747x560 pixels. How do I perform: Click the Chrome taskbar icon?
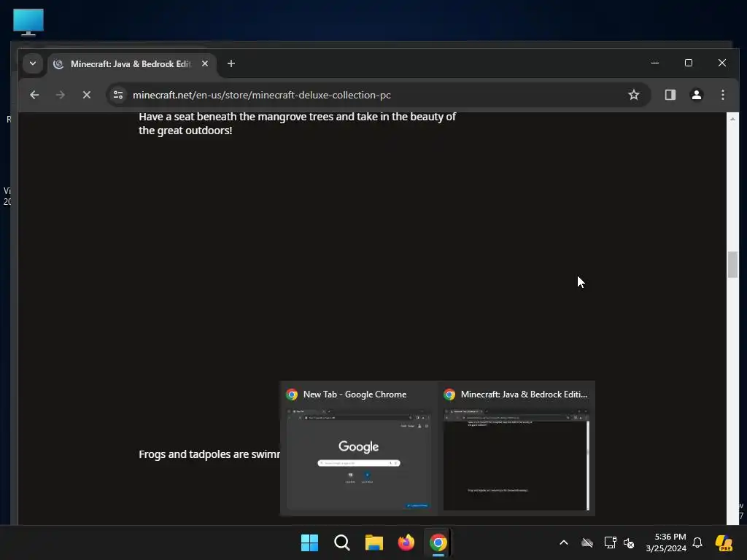438,542
